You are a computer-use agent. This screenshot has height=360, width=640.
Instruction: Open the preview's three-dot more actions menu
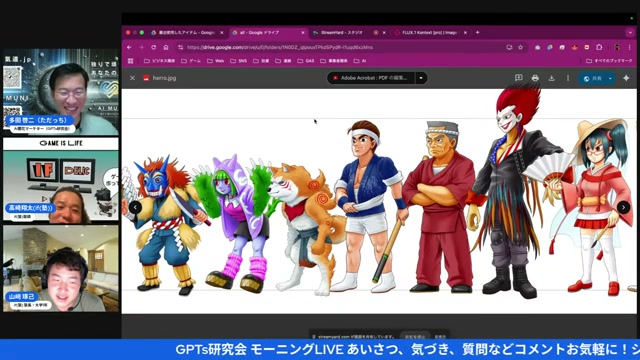click(x=568, y=78)
